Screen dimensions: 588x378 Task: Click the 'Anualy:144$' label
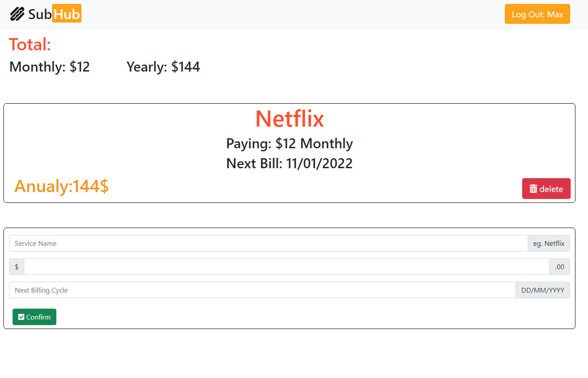point(62,186)
